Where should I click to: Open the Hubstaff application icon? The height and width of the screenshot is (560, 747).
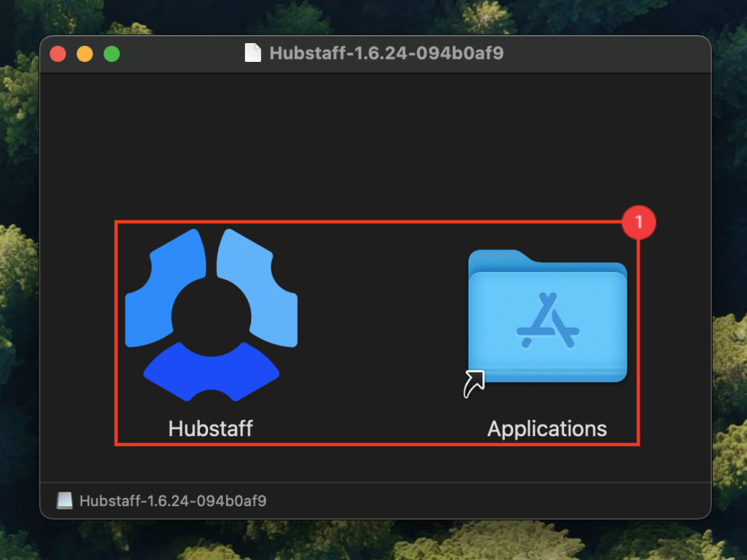[210, 314]
